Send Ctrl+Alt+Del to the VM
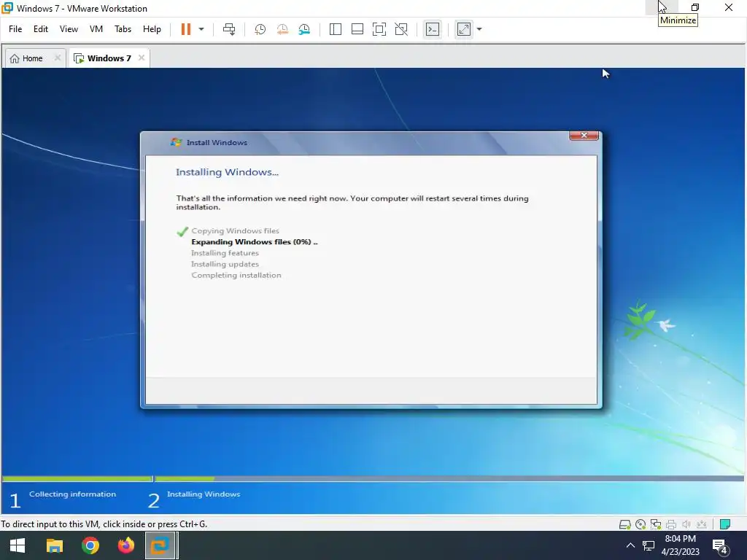 coord(229,29)
